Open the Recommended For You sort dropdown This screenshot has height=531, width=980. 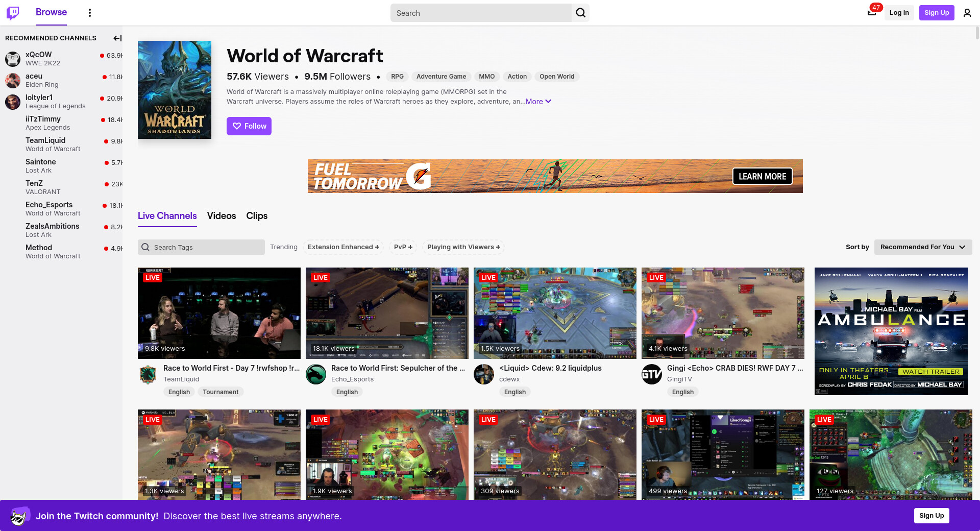click(x=922, y=247)
